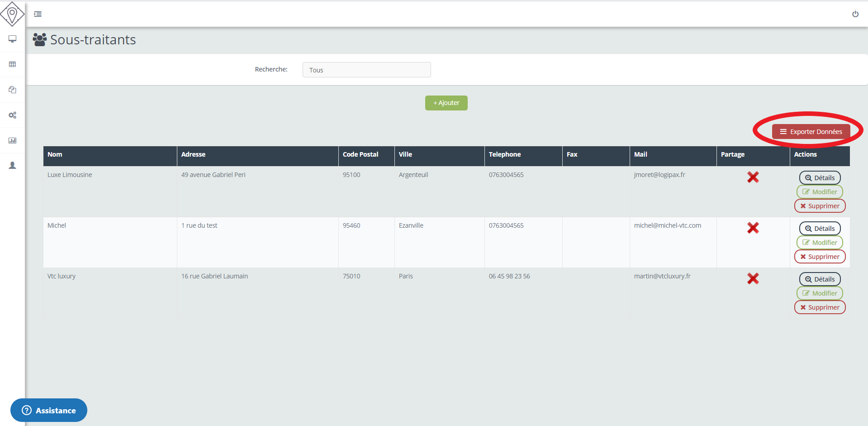Click the Nom column header

click(x=55, y=154)
